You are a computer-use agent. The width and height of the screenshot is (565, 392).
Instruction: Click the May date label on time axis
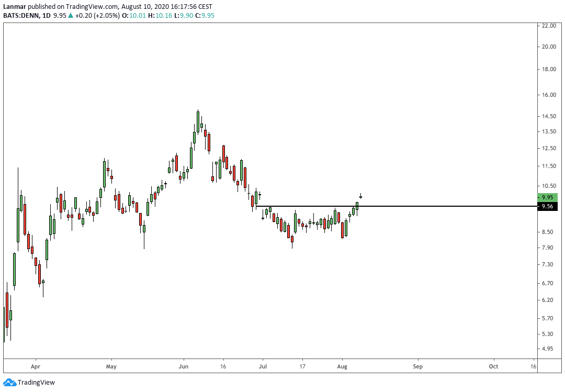click(111, 366)
